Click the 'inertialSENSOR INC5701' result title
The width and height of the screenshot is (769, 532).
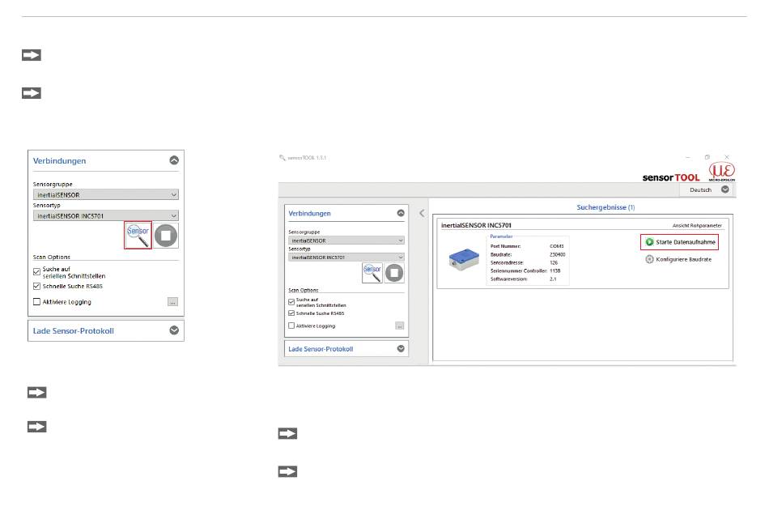[476, 225]
